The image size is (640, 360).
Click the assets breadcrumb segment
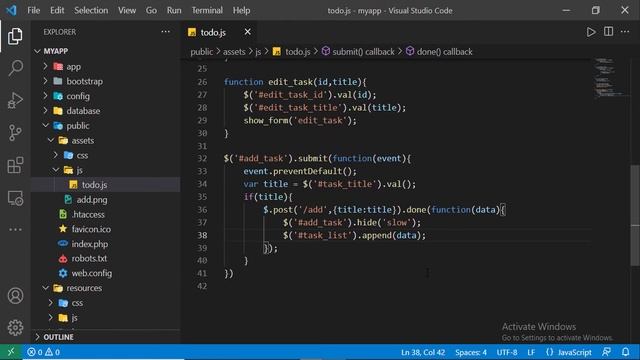pos(234,51)
